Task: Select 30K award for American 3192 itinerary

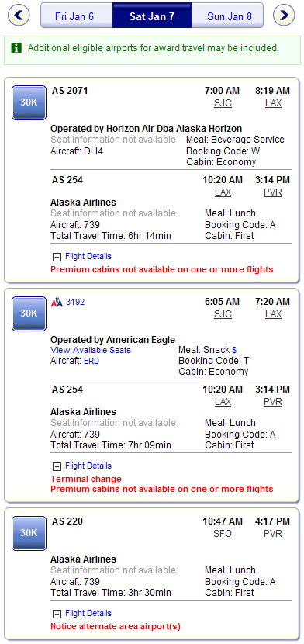Action: (29, 313)
